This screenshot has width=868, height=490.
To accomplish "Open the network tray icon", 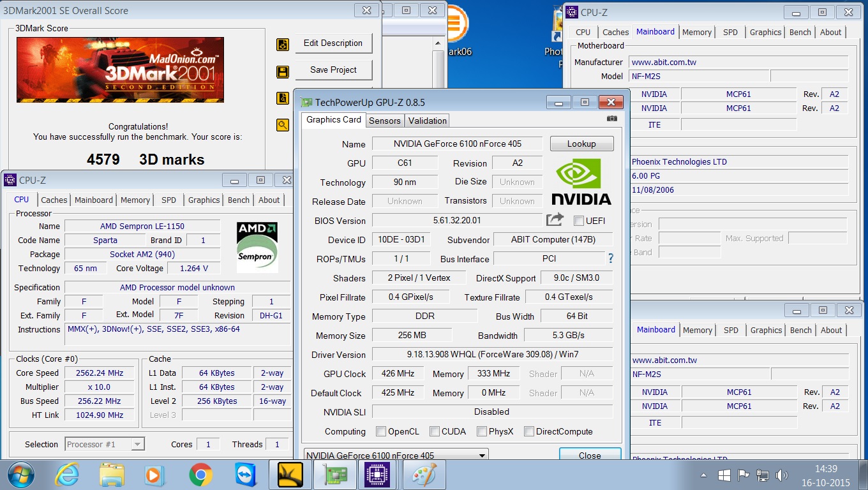I will tap(762, 475).
